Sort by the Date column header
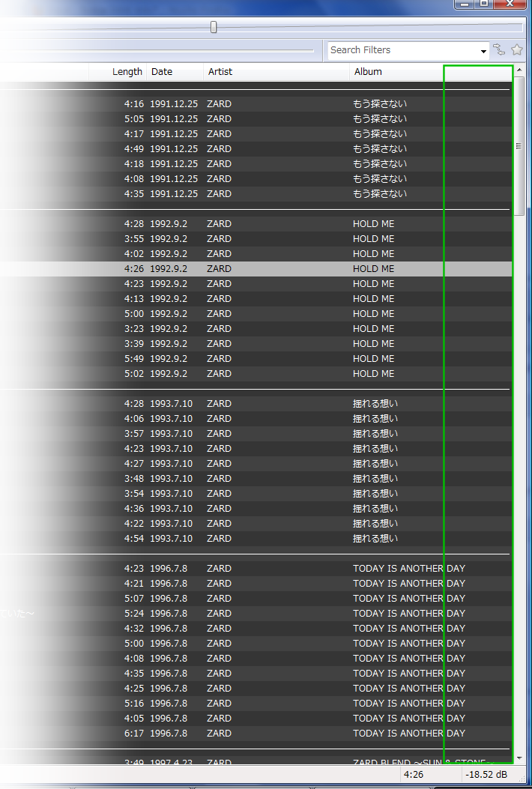The image size is (532, 789). [x=175, y=71]
